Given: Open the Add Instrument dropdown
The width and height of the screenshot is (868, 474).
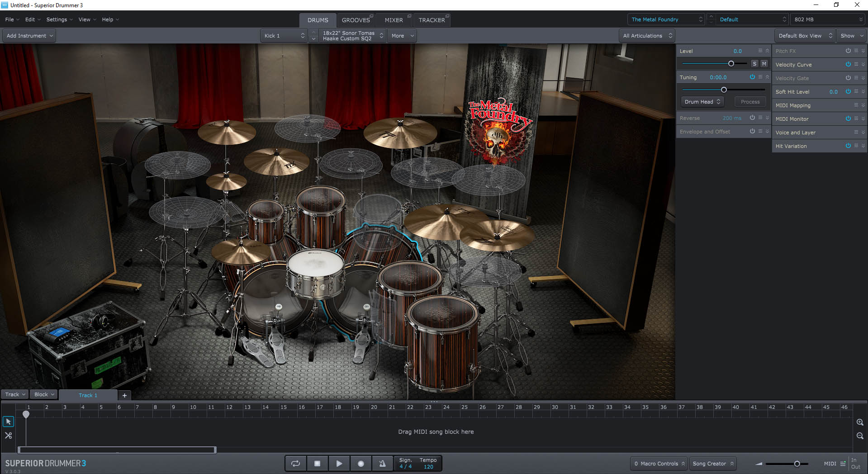Looking at the screenshot, I should click(29, 36).
